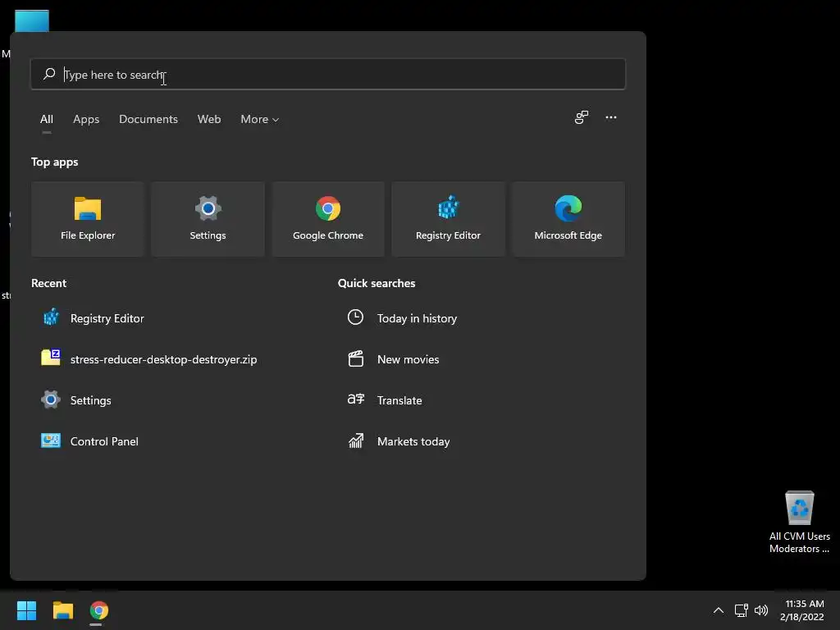This screenshot has height=630, width=840.
Task: Show hidden icons in system tray
Action: coord(719,610)
